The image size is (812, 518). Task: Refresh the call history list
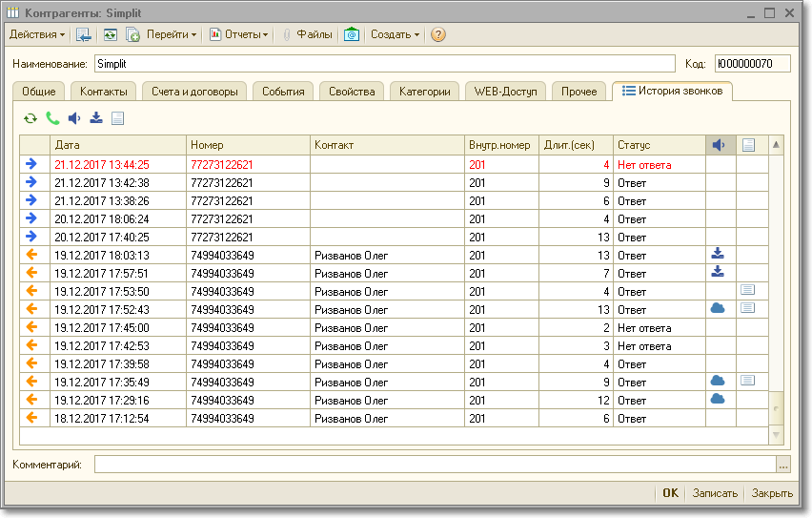[x=30, y=118]
